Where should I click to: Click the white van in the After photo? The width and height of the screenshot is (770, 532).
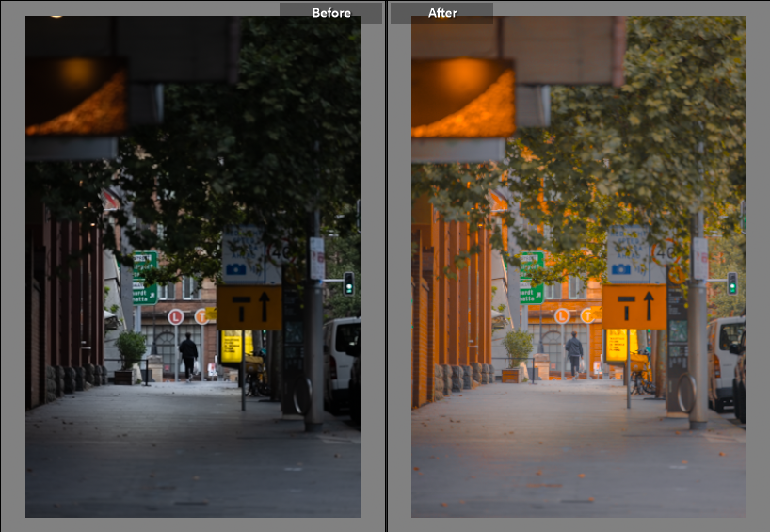(726, 363)
